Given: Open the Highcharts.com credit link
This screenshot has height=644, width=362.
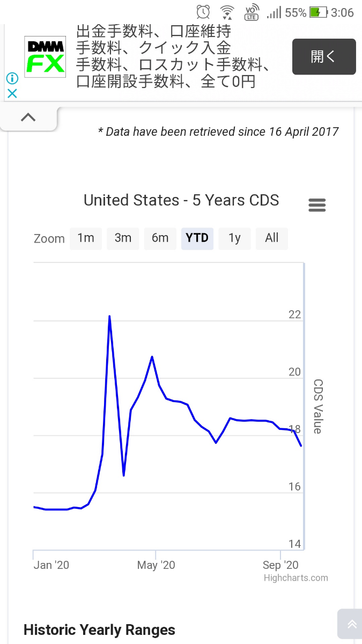Looking at the screenshot, I should click(295, 578).
